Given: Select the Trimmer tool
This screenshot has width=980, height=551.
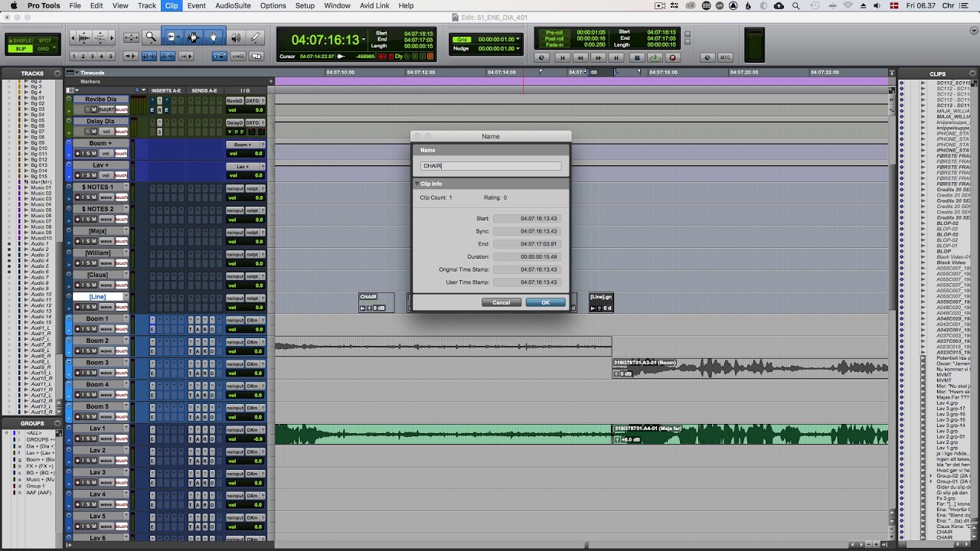Looking at the screenshot, I should 172,37.
